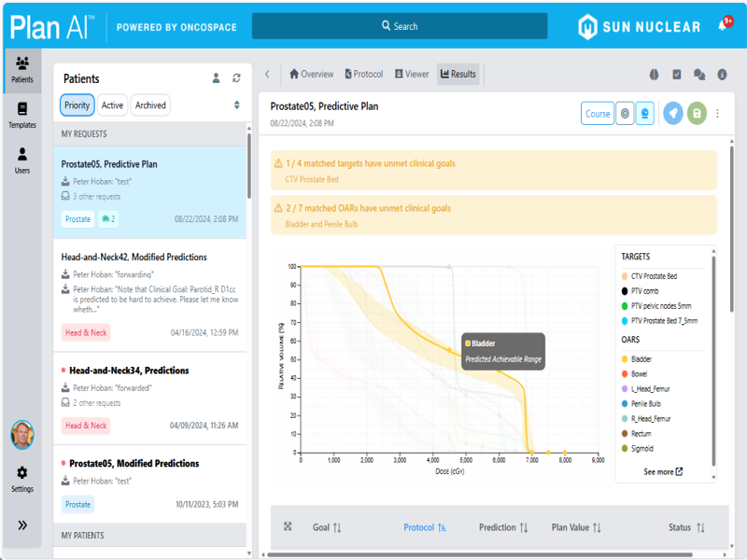Collapse patient panel with back chevron
Viewport: 747px width, 560px height.
(x=267, y=75)
